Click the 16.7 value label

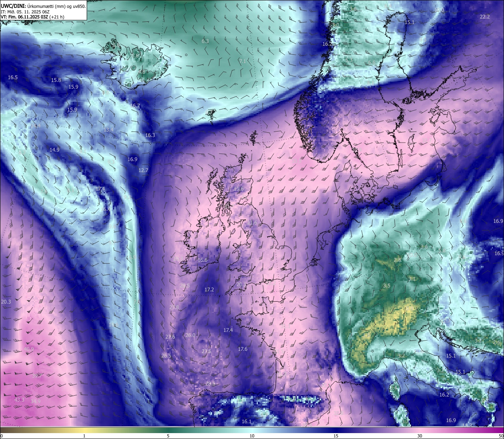pyautogui.click(x=135, y=106)
